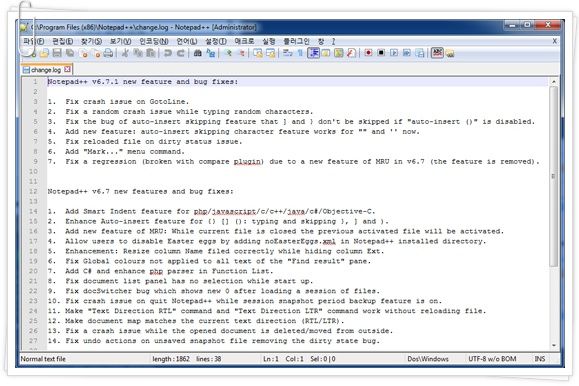
Task: Toggle synchronized horizontal scrolling icon
Action: 271,53
